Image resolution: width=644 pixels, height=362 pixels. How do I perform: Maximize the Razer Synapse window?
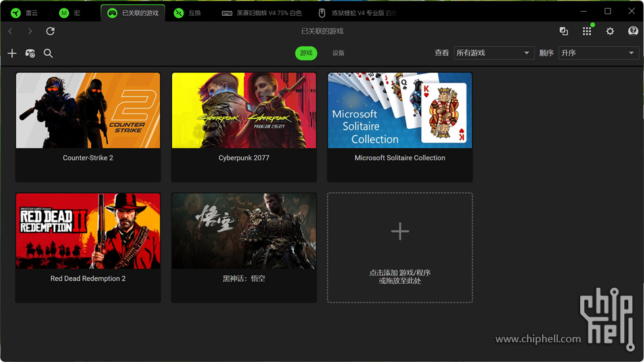tap(608, 11)
